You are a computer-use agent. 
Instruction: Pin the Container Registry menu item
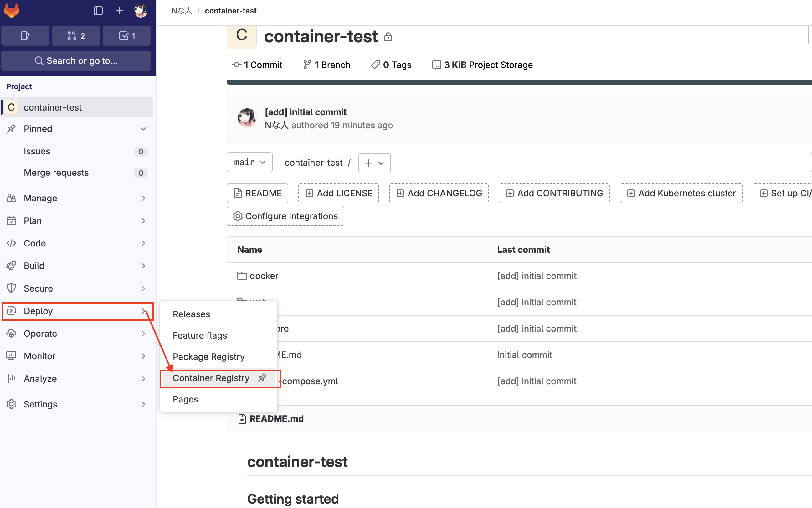tap(262, 378)
